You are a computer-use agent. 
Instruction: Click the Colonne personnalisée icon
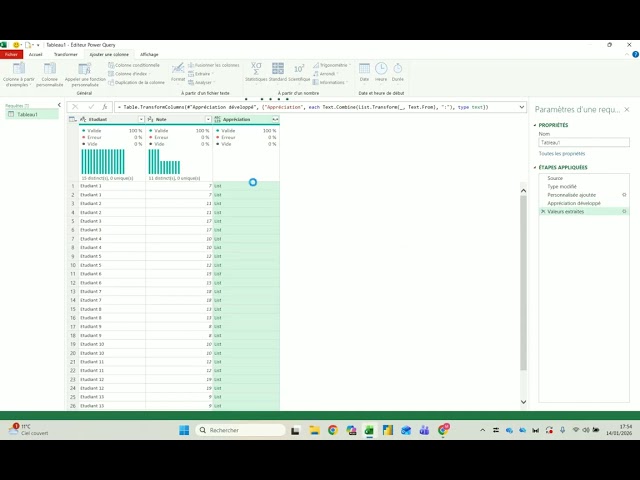[50, 69]
